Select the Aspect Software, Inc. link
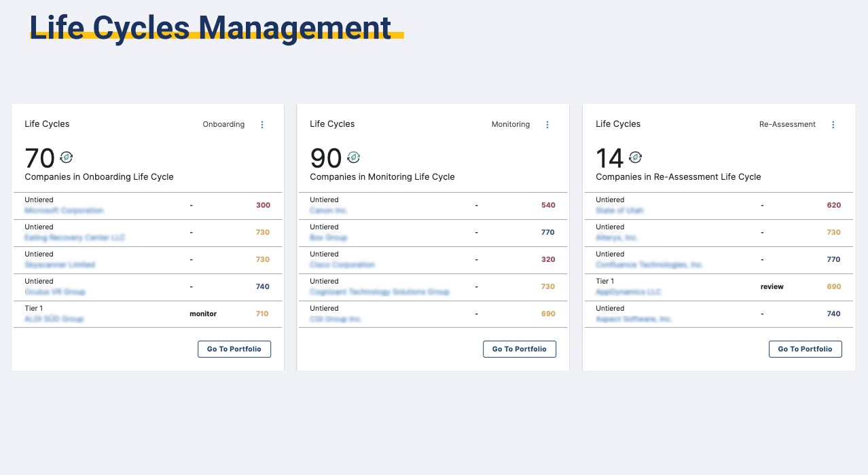The image size is (868, 475). (634, 319)
